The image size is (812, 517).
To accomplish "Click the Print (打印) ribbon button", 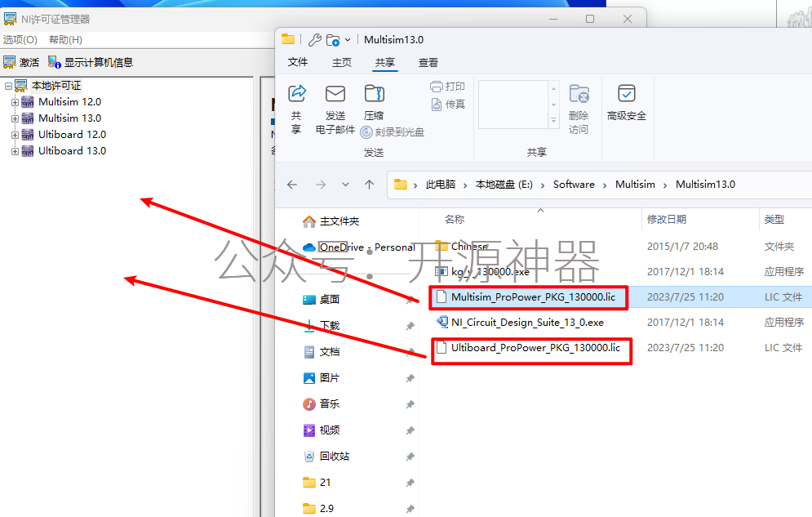I will click(x=447, y=87).
